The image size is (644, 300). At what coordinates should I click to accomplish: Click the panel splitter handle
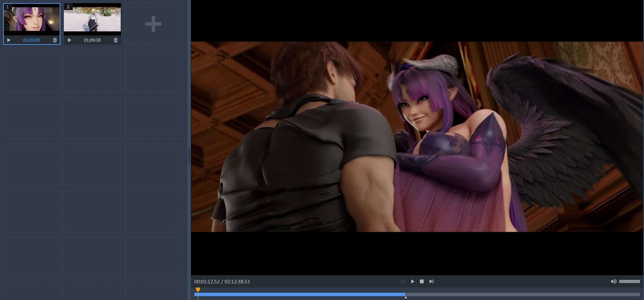(189, 156)
